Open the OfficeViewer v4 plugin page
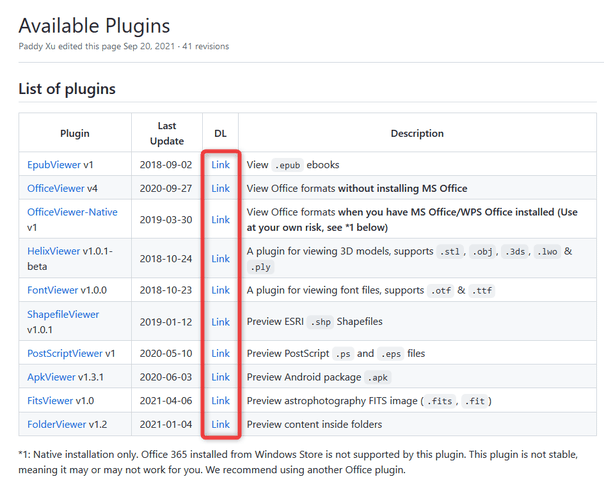Viewport: 604px width, 486px height. coord(55,188)
